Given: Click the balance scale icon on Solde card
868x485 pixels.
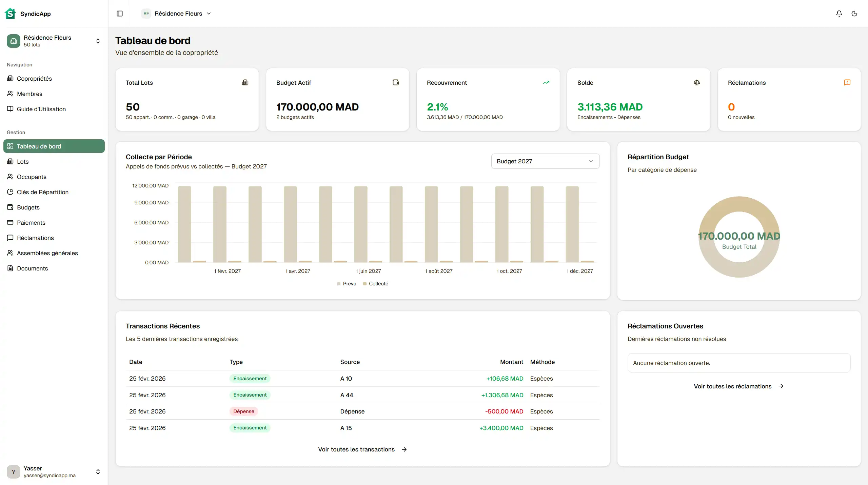Looking at the screenshot, I should [697, 82].
